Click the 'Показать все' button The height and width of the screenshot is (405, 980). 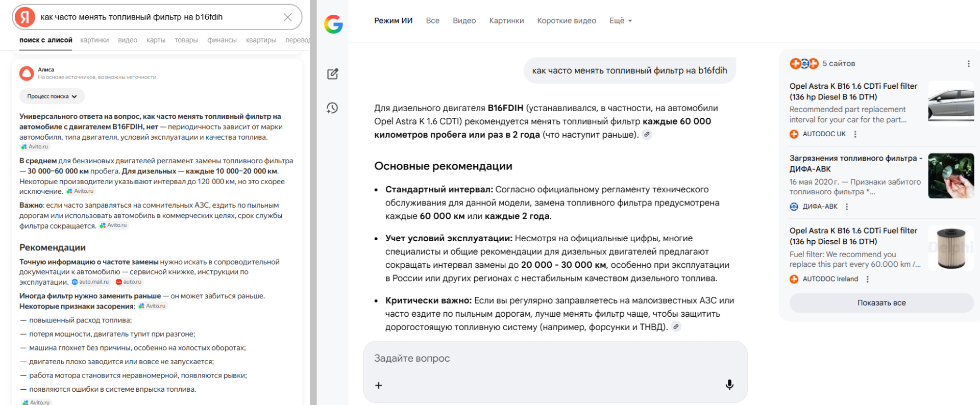coord(881,302)
